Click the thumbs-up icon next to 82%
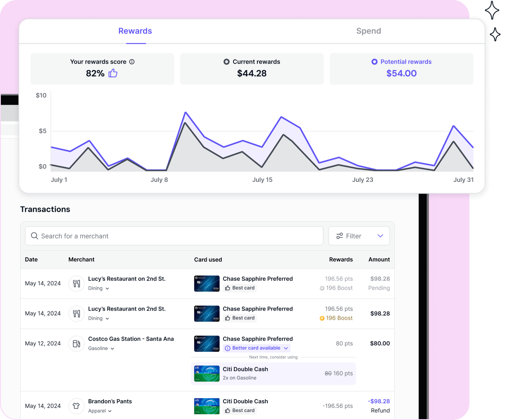The width and height of the screenshot is (508, 420). 113,73
